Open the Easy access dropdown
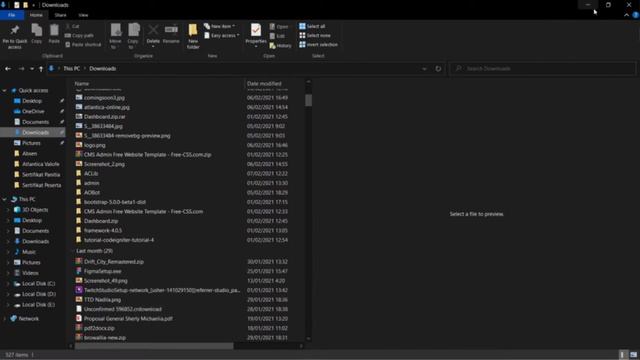640x360 pixels. [222, 36]
